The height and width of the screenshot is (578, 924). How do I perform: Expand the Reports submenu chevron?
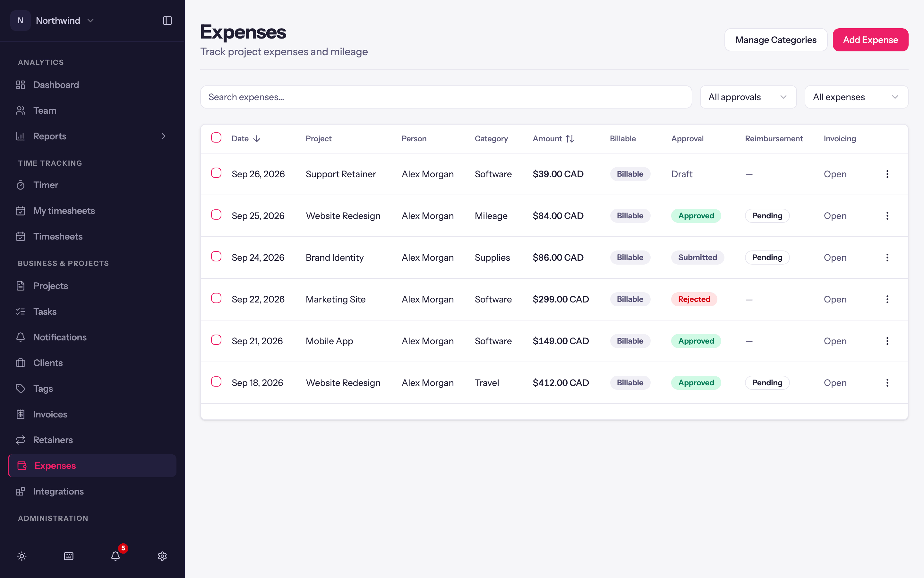163,136
